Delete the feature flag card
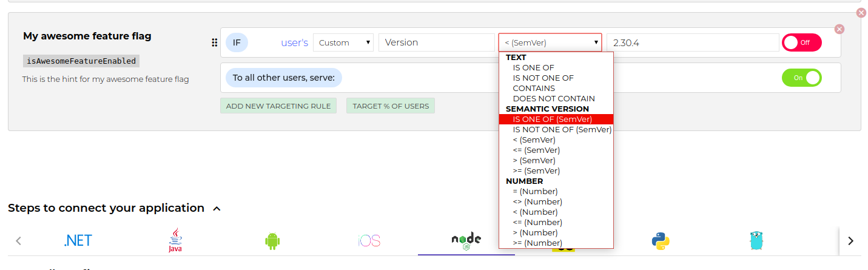This screenshot has height=270, width=868. (861, 13)
